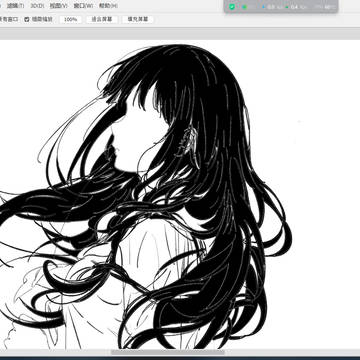Open the 视图(V) view menu
This screenshot has height=360, width=360.
coord(58,6)
